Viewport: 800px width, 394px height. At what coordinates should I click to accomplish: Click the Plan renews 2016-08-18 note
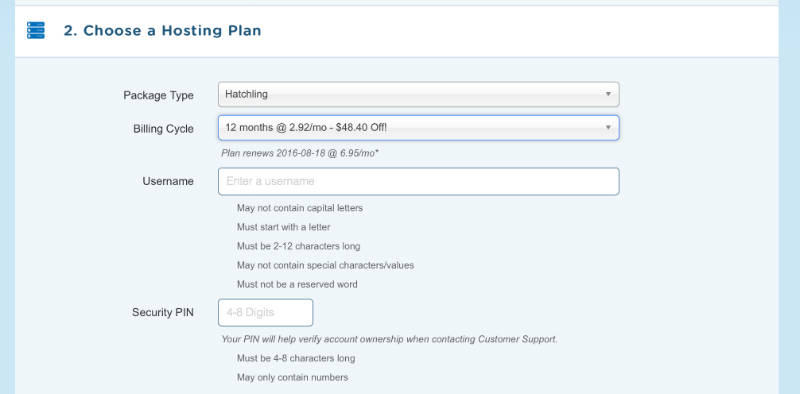point(300,153)
